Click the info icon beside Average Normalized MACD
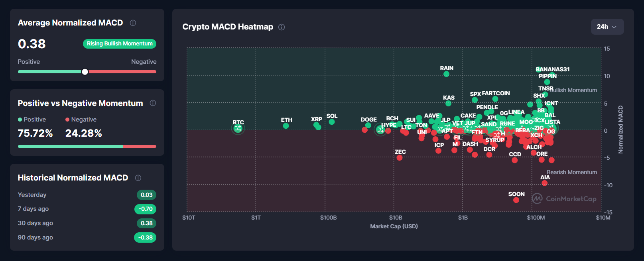The height and width of the screenshot is (261, 644). pyautogui.click(x=133, y=23)
